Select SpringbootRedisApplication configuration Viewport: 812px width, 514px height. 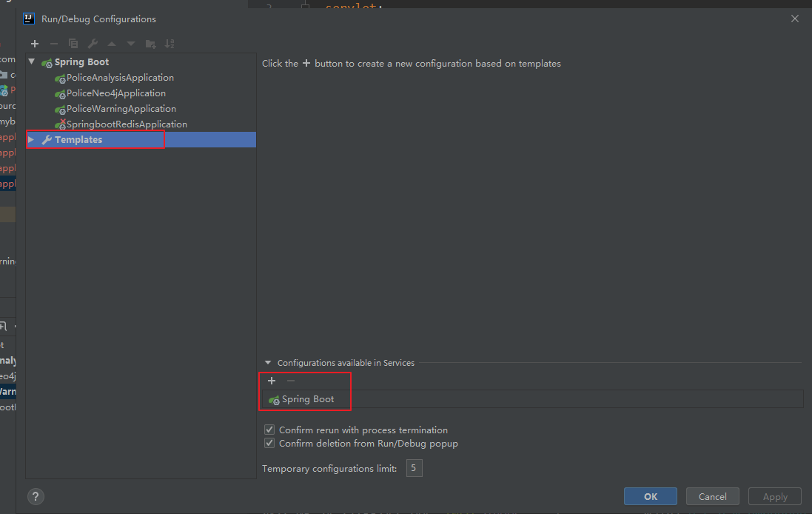pos(127,124)
